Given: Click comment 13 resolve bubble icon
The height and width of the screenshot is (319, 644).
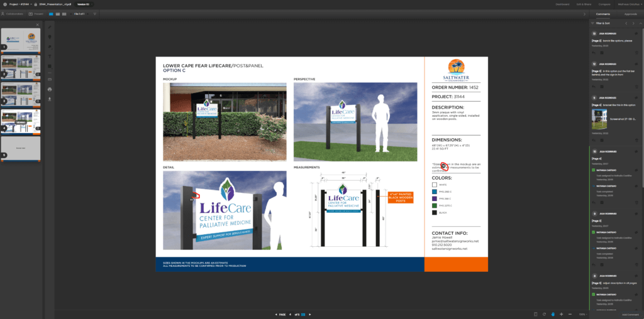Looking at the screenshot, I should point(636,34).
